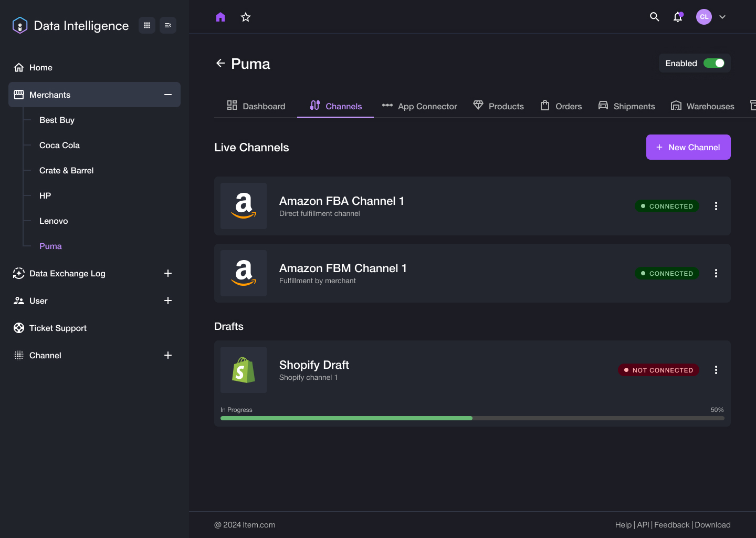Toggle the Enabled switch off
The width and height of the screenshot is (756, 538).
[714, 63]
